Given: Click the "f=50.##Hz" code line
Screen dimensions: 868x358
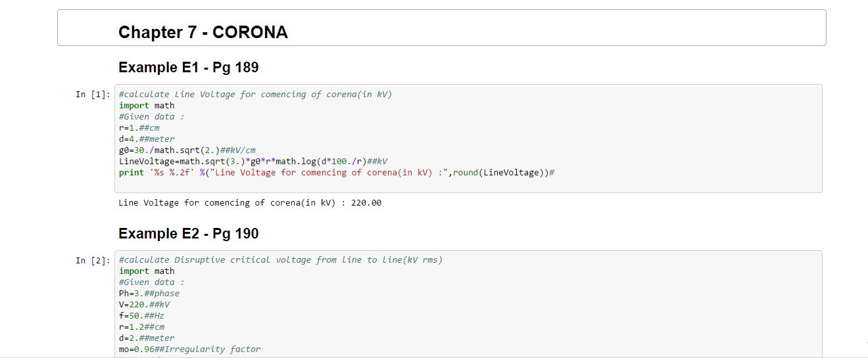Looking at the screenshot, I should pos(141,316).
